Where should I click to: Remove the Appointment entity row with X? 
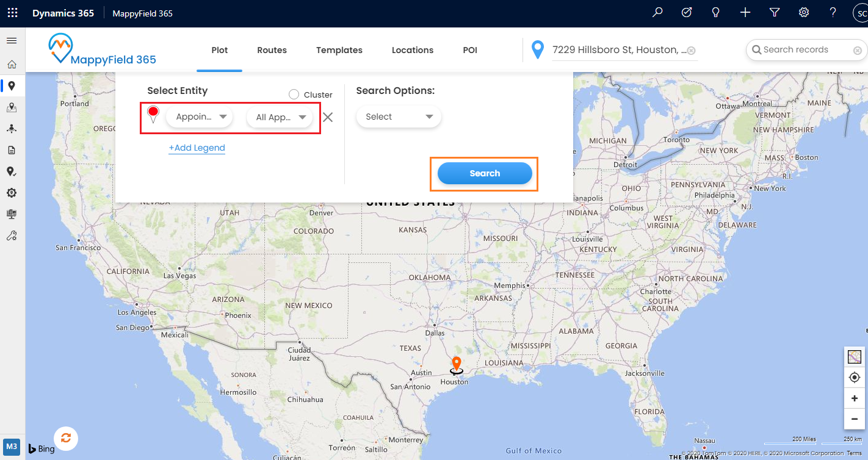point(328,117)
